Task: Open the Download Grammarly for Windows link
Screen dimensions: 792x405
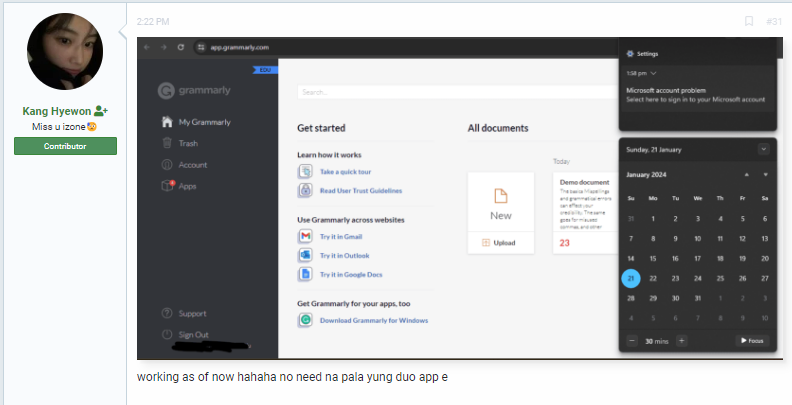Action: pyautogui.click(x=374, y=320)
